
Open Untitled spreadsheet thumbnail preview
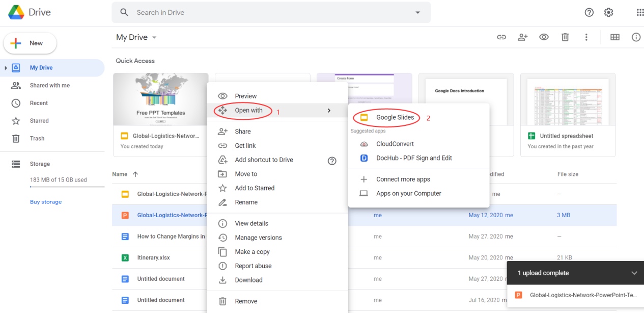[x=568, y=99]
